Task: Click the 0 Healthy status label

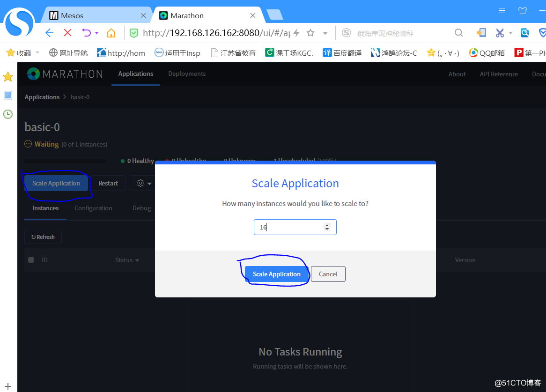Action: coord(137,161)
